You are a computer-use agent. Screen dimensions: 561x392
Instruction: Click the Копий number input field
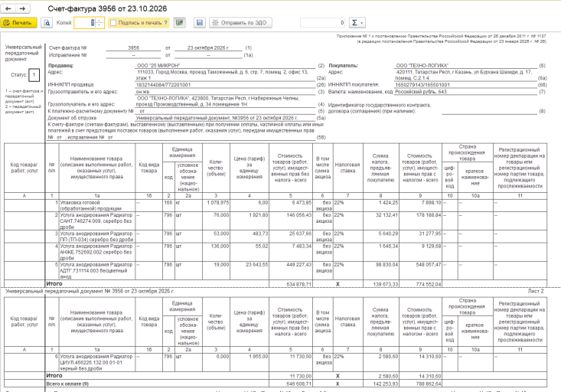tap(85, 22)
